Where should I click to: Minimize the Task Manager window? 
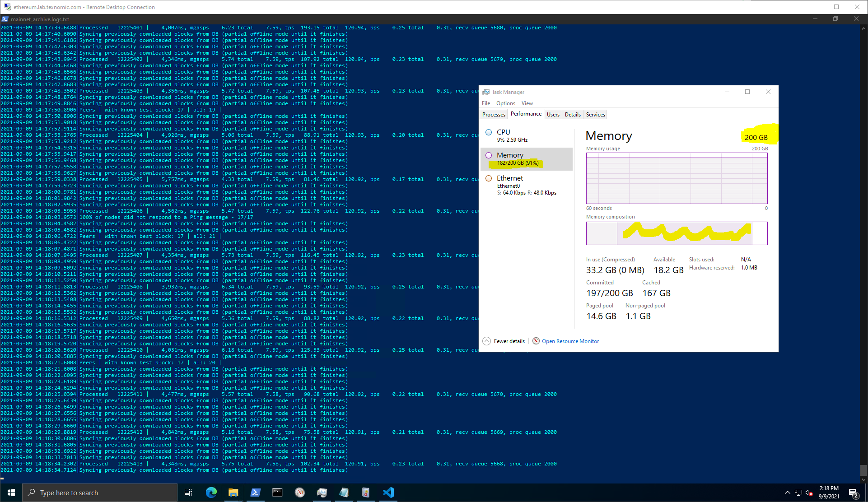727,92
